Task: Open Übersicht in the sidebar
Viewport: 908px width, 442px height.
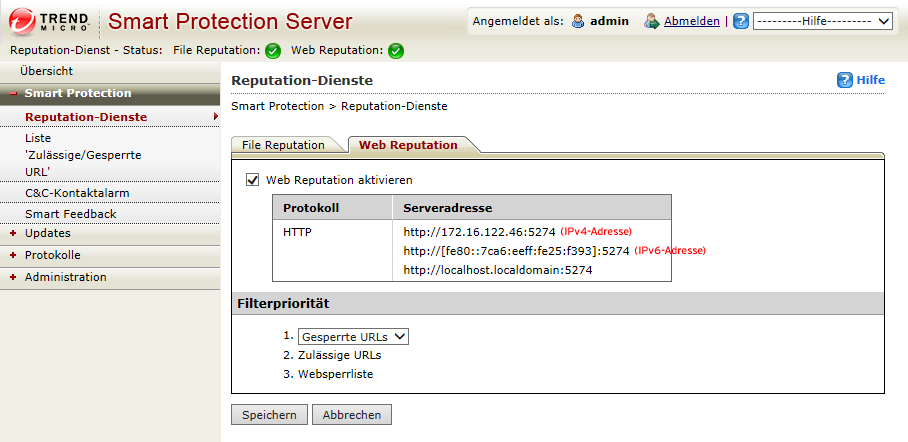Action: coord(46,71)
